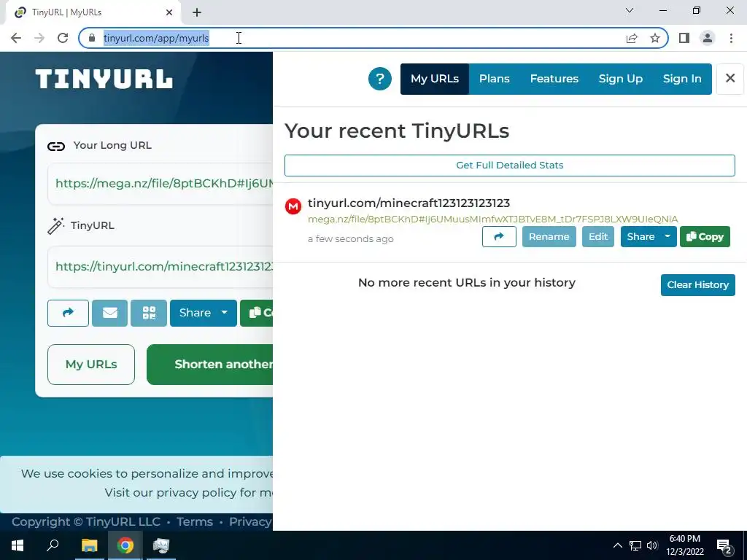The width and height of the screenshot is (747, 560).
Task: Close the TinyURL | MyURLs tab
Action: click(169, 12)
